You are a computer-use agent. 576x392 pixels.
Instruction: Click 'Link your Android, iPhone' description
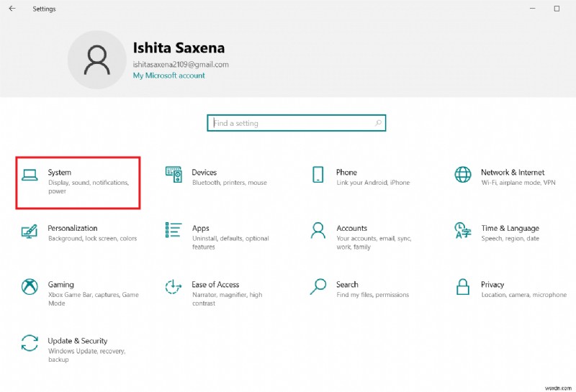[373, 183]
